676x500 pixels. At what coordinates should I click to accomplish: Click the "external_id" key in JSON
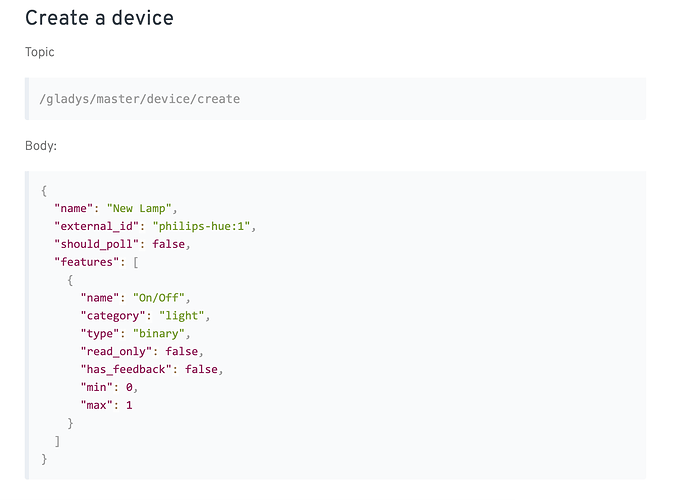pos(97,226)
